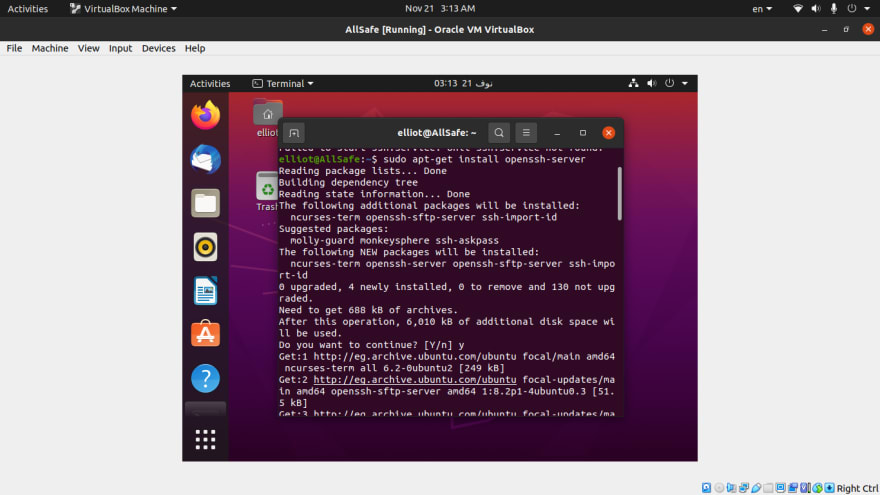Screen dimensions: 880x495
Task: Follow the underlined eg.archive.ubuntu.com link
Action: 415,379
